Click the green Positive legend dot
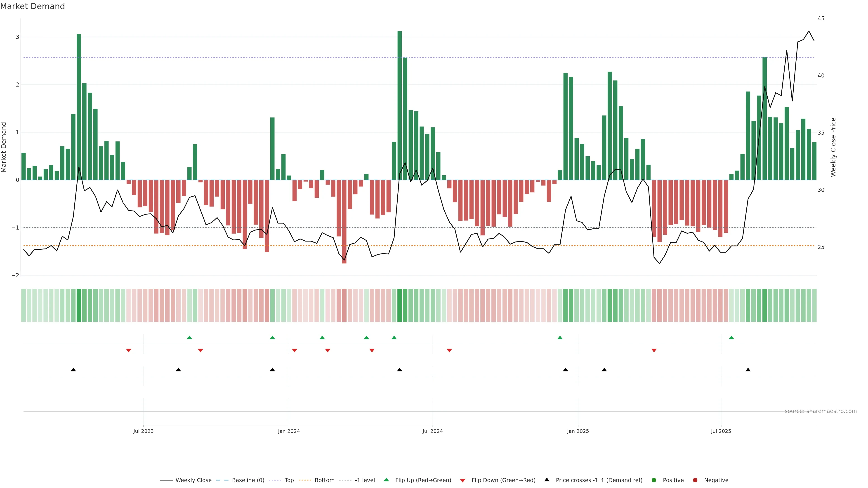The width and height of the screenshot is (868, 488). pos(654,480)
